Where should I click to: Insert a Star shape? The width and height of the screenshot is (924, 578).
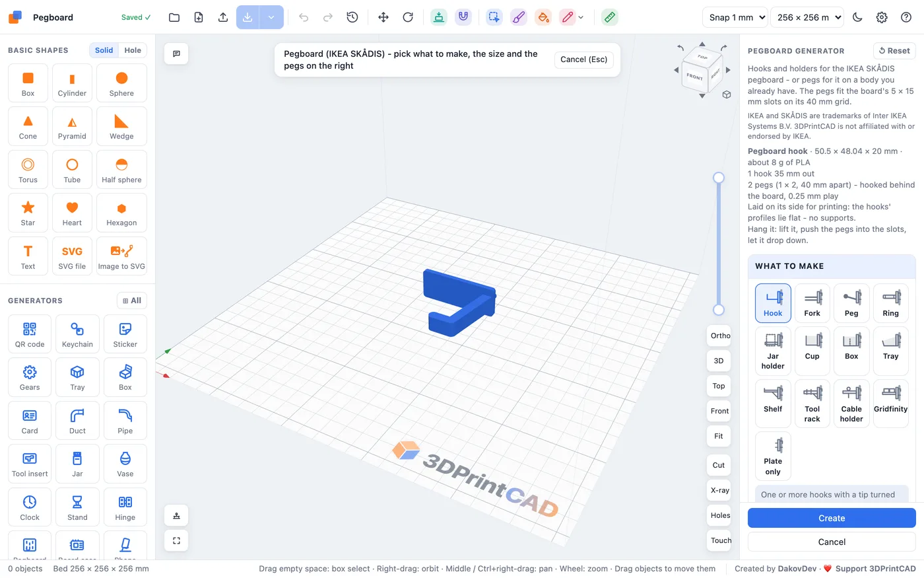tap(28, 213)
